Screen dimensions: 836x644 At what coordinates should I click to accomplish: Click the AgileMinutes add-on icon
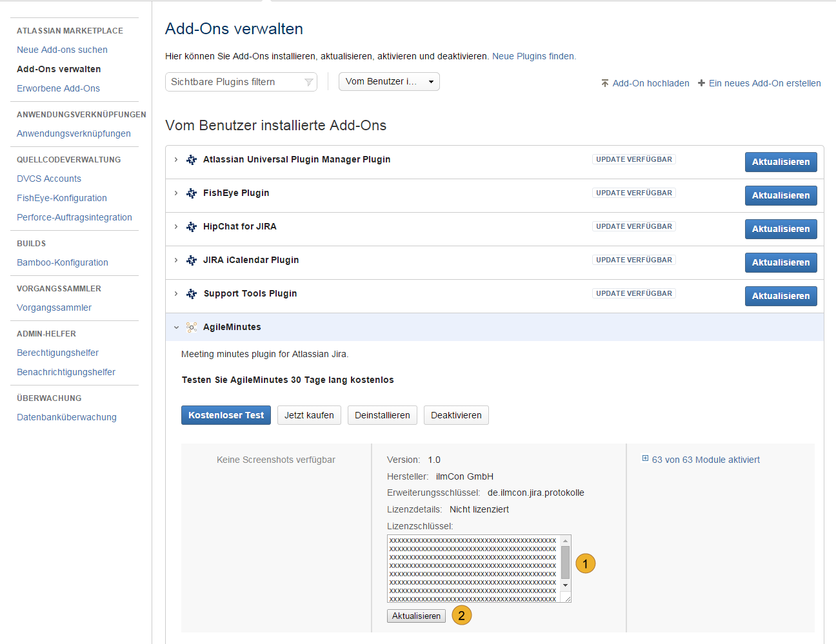[x=192, y=327]
